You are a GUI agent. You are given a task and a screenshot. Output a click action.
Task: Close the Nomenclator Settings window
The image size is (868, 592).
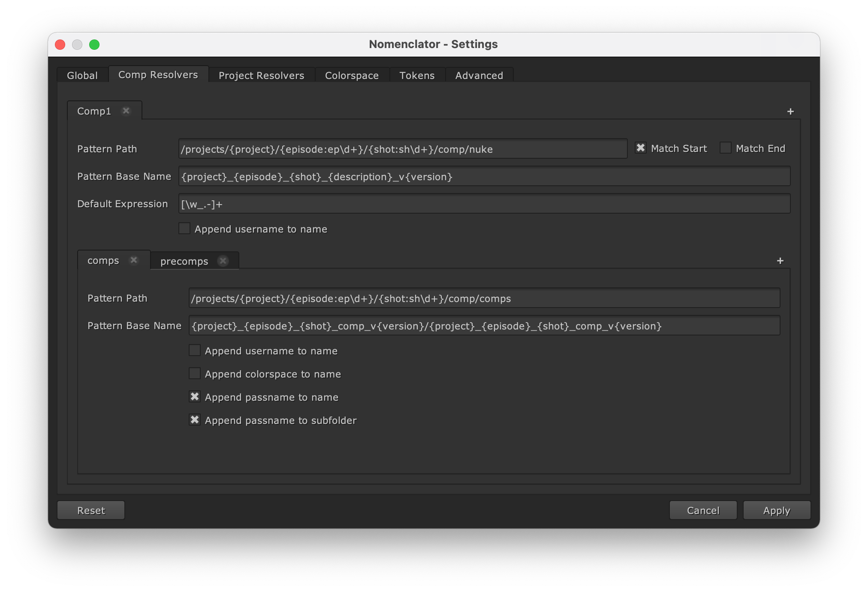tap(60, 44)
